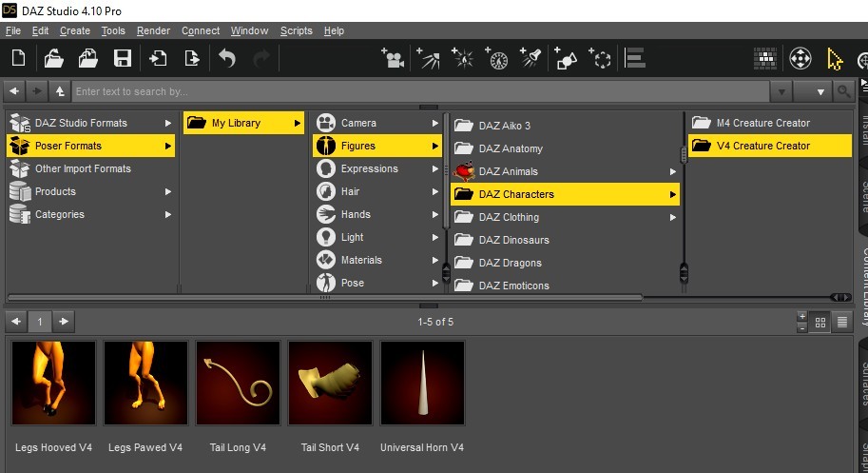Go up one folder level
This screenshot has width=868, height=473.
click(60, 90)
